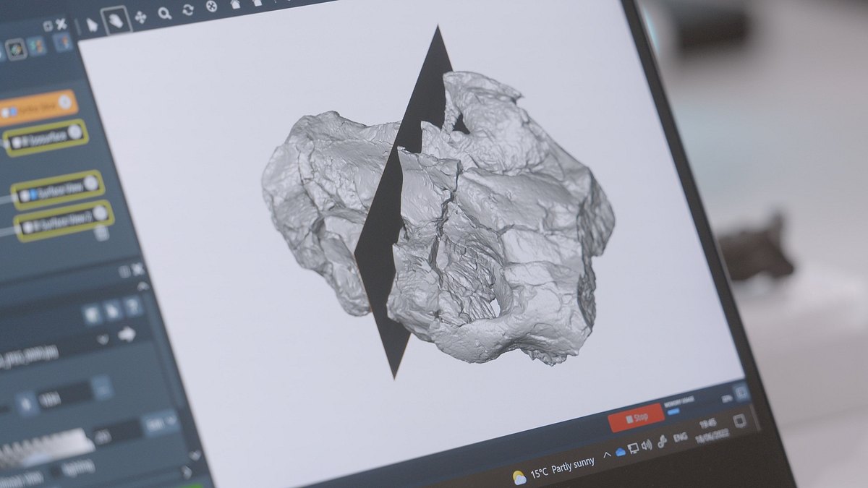
Task: Click properties scrollbar up arrow
Action: pos(143,286)
